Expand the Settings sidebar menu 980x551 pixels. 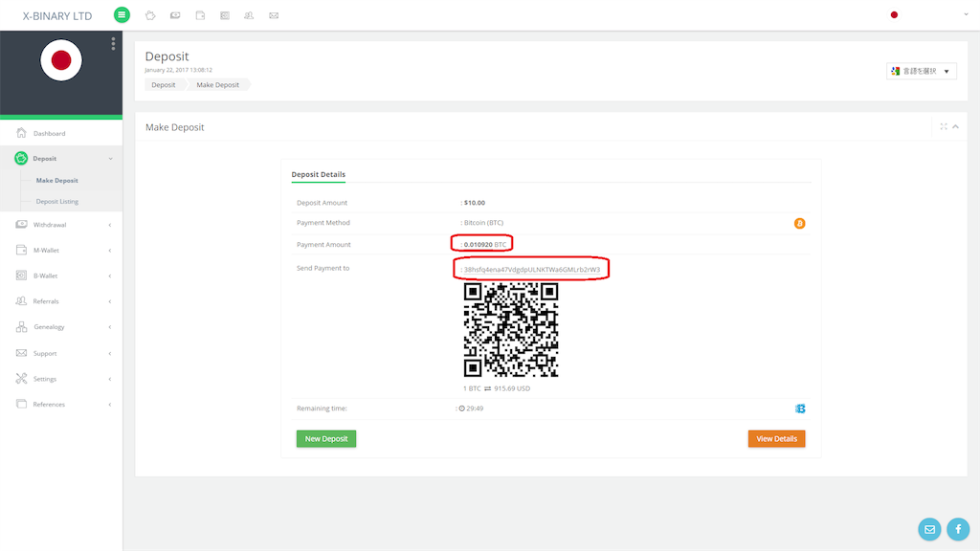tap(61, 379)
